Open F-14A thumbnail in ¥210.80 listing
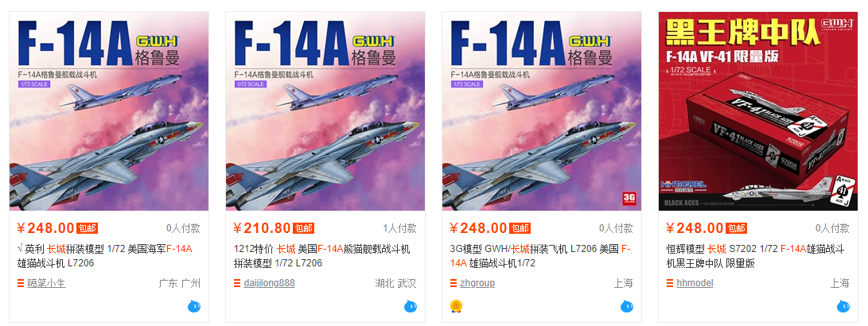 pos(325,111)
